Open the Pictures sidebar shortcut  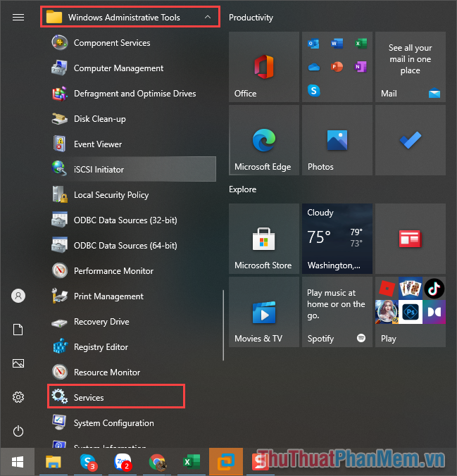click(18, 363)
